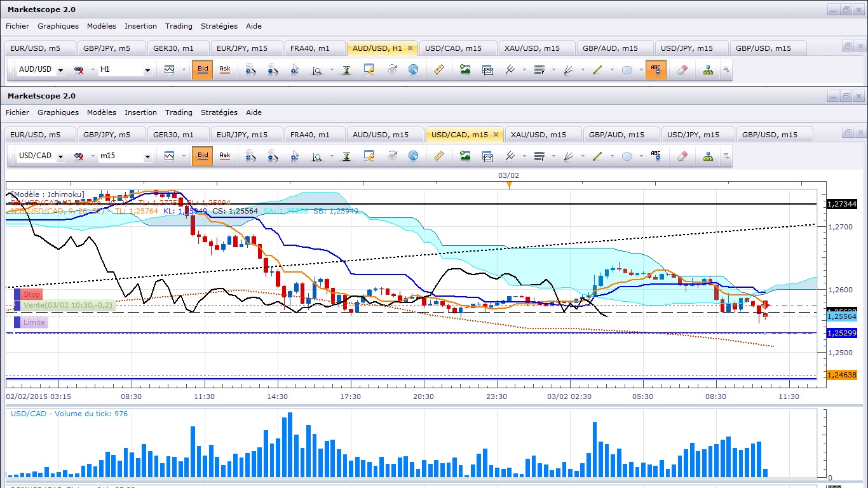868x488 pixels.
Task: Expand horizontal lines arrow in USD/CAD toolbar
Action: click(553, 156)
